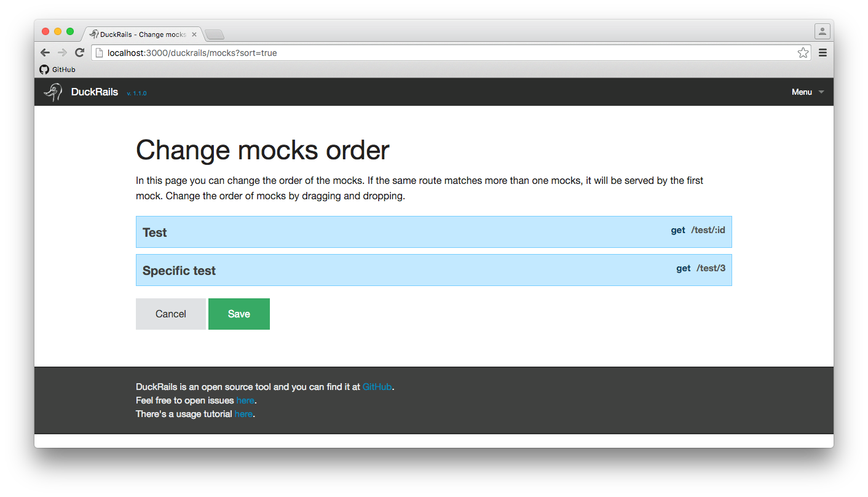Image resolution: width=868 pixels, height=497 pixels.
Task: Click the DuckRails brand name
Action: [95, 92]
